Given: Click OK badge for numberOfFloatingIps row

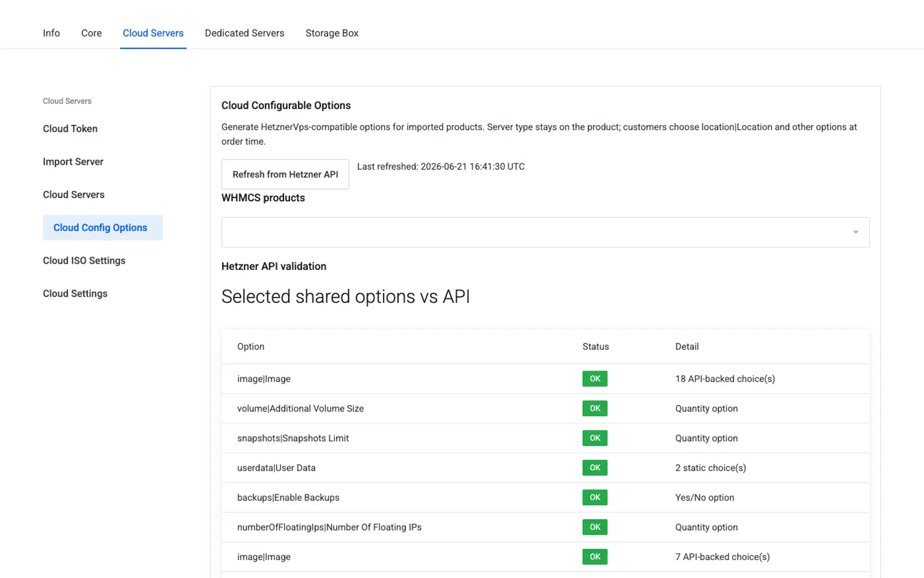Looking at the screenshot, I should coord(595,527).
